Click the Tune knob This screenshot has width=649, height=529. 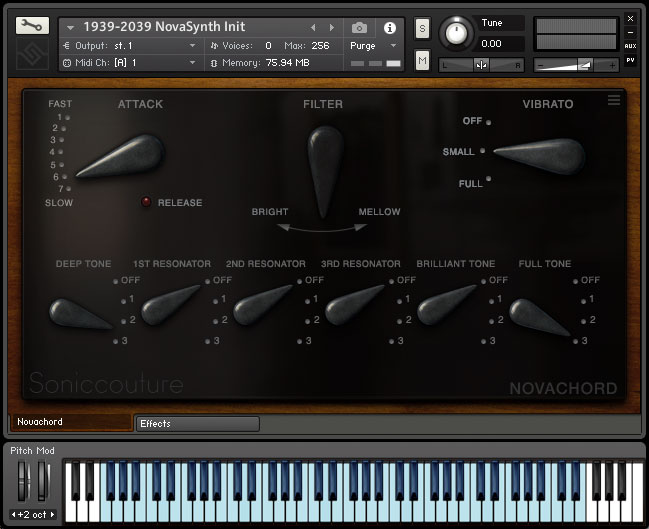456,34
